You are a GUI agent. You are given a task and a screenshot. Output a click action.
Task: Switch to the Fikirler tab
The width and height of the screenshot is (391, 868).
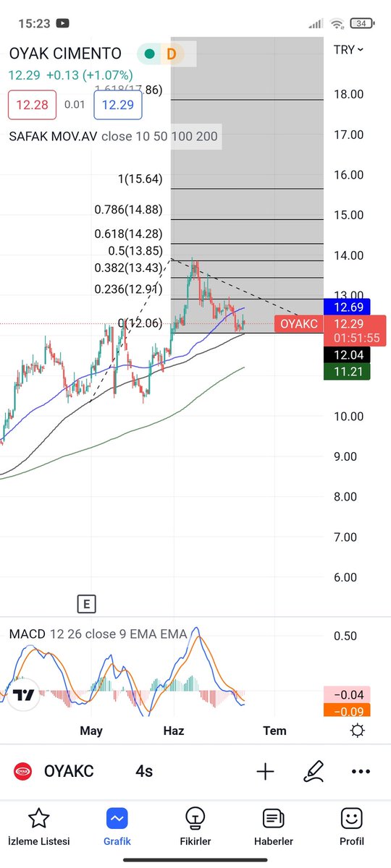pyautogui.click(x=195, y=827)
